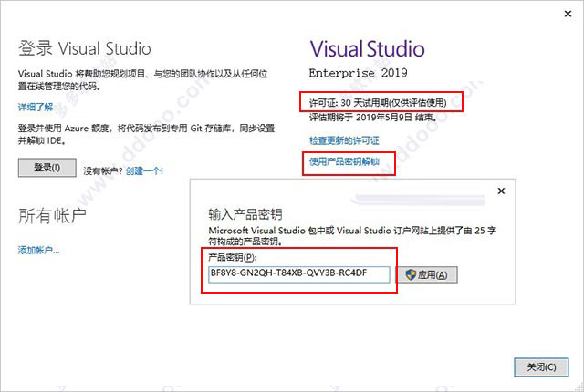Image resolution: width=584 pixels, height=392 pixels.
Task: Click the Enterprise 2019 edition text
Action: tap(358, 73)
